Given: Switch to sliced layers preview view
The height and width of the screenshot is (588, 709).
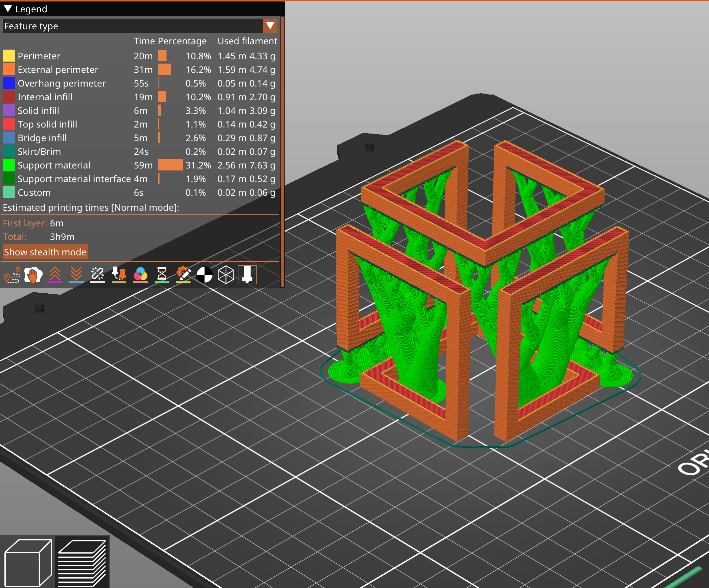Looking at the screenshot, I should 82,563.
